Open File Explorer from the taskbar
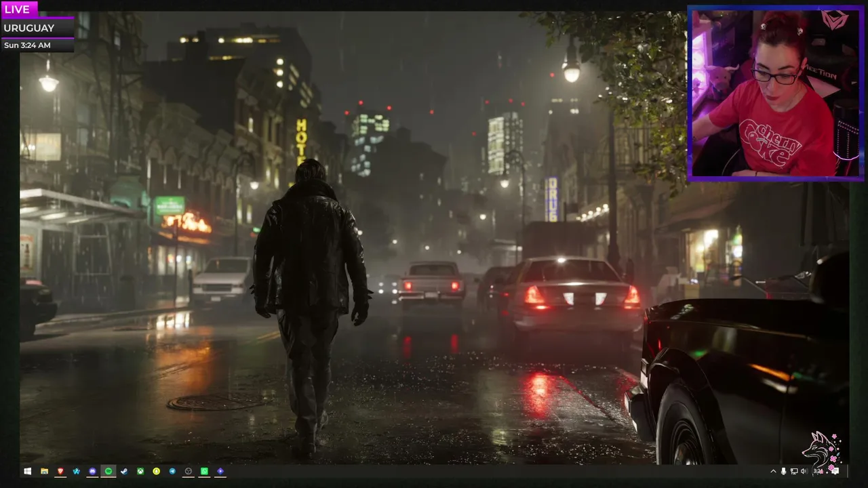 (x=44, y=471)
